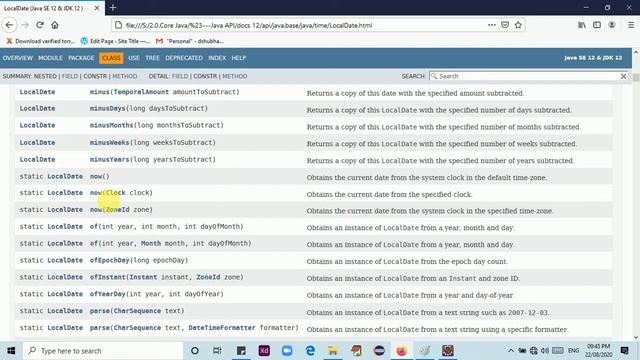
Task: Open the minusDays method link
Action: click(107, 109)
